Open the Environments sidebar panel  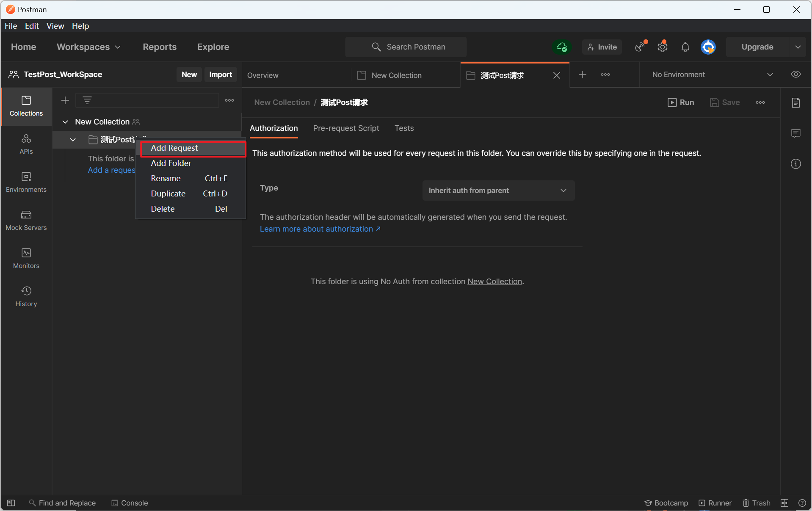pos(26,182)
